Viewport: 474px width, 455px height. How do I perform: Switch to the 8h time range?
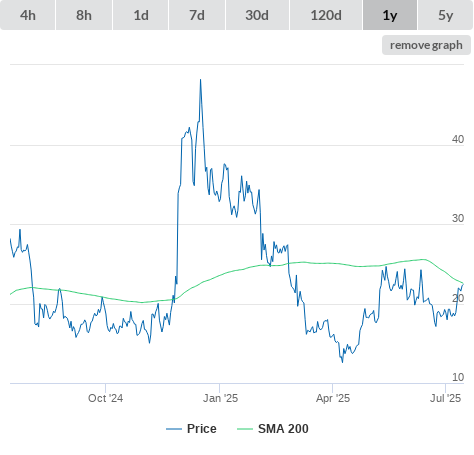pos(84,15)
